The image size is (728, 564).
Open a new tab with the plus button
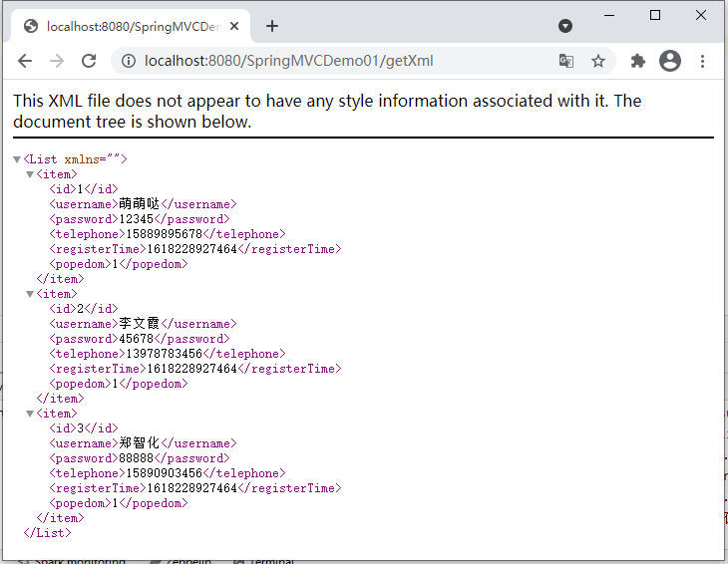pos(272,26)
